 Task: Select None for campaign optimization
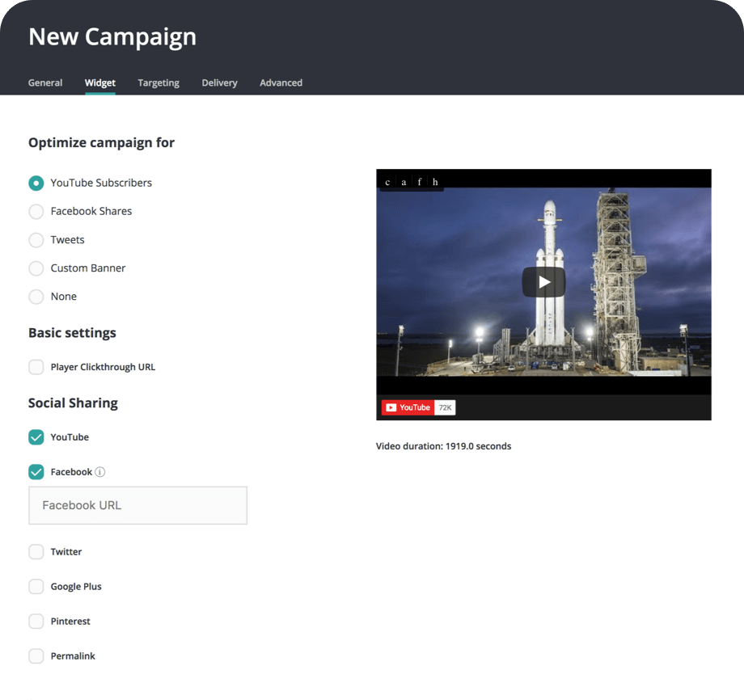[x=36, y=297]
